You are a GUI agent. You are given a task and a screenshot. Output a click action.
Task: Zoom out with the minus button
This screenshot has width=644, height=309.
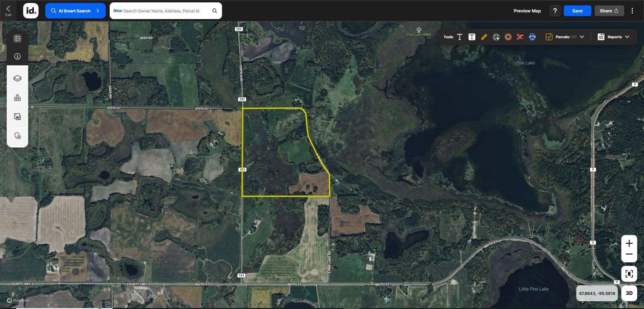(x=629, y=254)
